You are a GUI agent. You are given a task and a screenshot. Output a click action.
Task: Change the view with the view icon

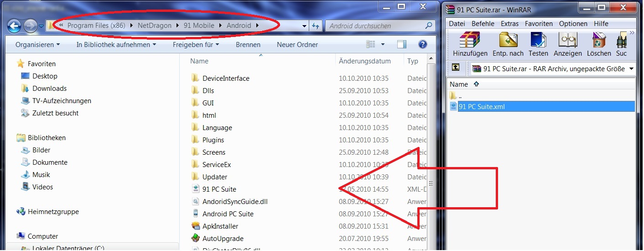coord(370,44)
